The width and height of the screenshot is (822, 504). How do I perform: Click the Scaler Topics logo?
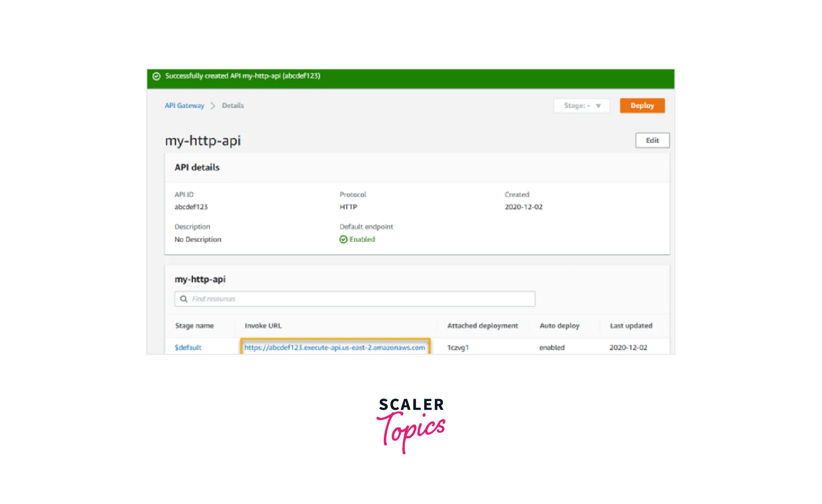(411, 425)
